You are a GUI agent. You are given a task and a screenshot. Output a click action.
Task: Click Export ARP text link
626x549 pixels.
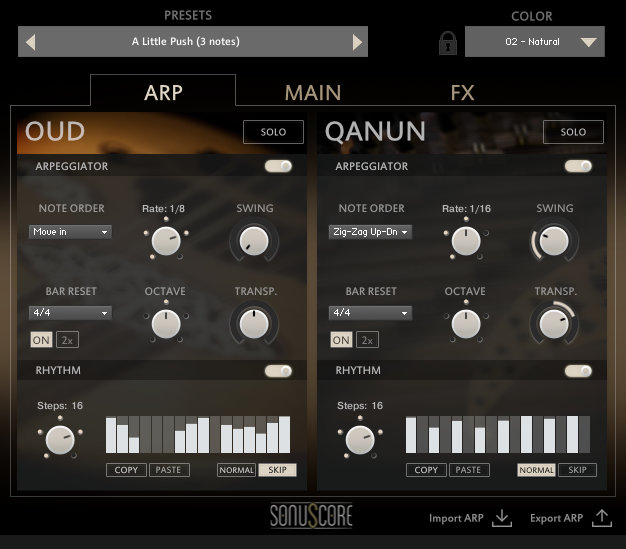557,518
